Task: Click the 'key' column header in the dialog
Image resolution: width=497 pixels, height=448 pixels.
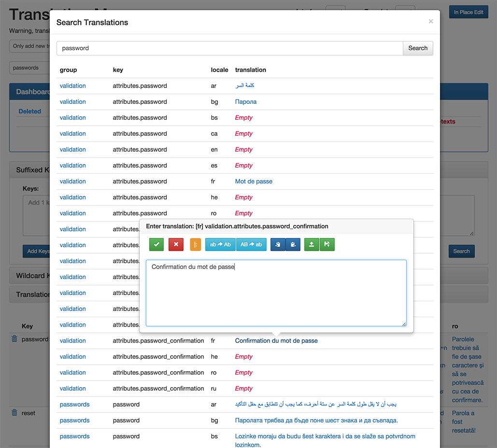Action: coord(118,70)
